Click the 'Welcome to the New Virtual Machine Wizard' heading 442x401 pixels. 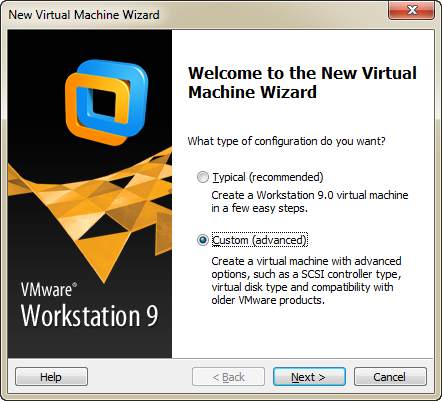pos(302,82)
